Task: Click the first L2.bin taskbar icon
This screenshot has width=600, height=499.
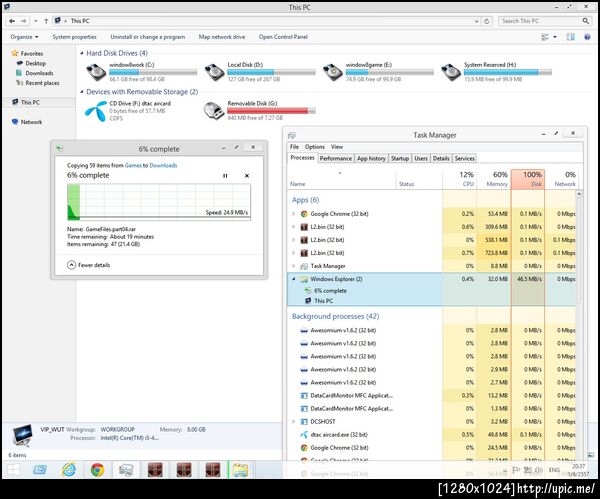Action: click(x=155, y=470)
